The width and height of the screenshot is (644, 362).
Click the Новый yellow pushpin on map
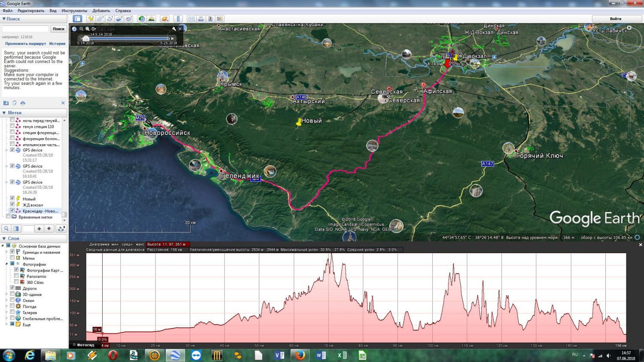(x=299, y=122)
